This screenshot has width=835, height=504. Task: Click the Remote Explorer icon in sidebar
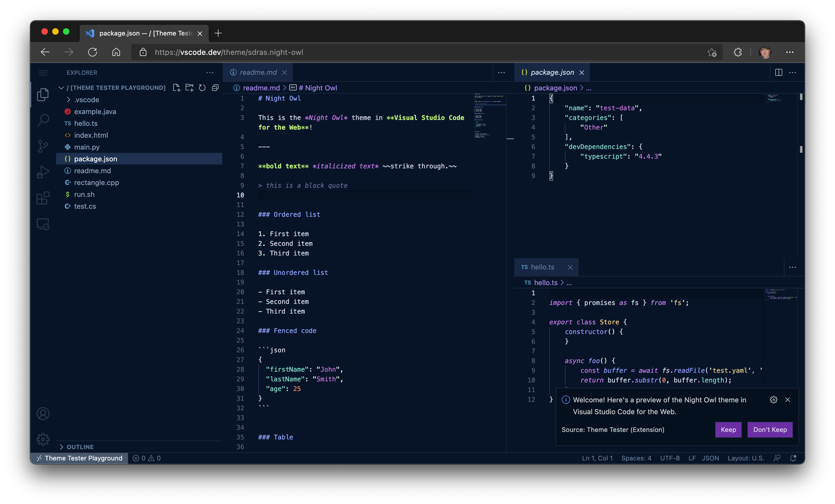click(43, 224)
